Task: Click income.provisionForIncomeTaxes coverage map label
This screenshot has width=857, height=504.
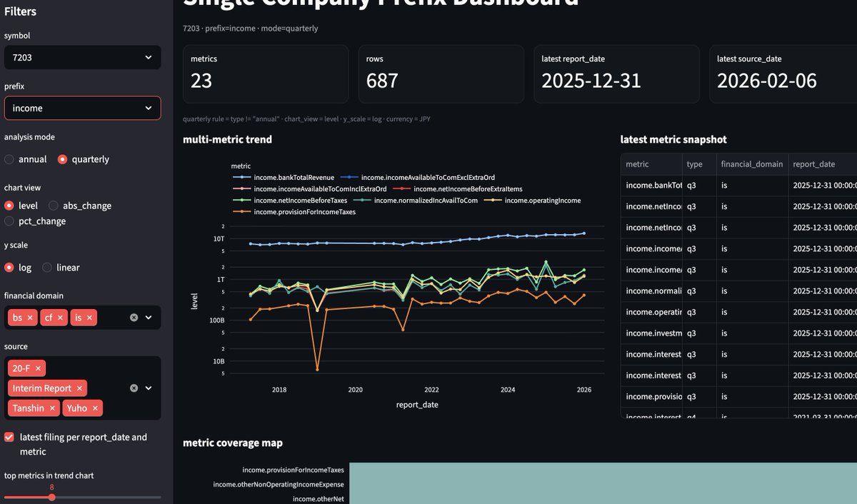Action: click(x=294, y=470)
